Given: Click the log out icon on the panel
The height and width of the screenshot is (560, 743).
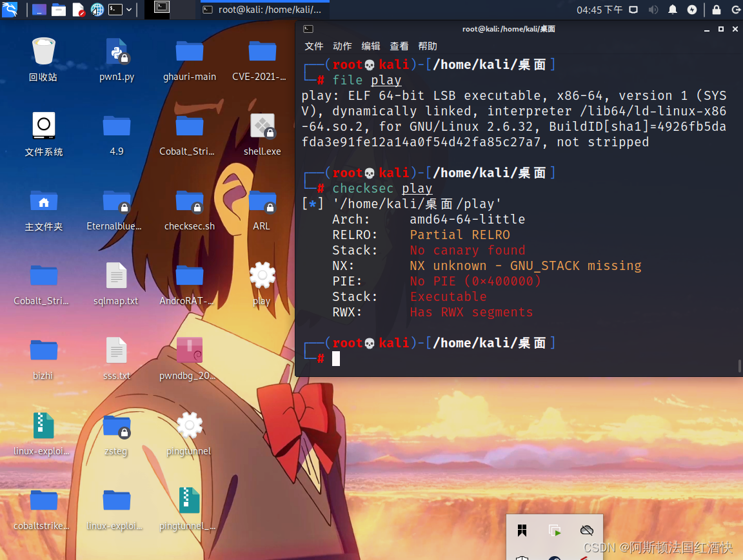Looking at the screenshot, I should click(736, 10).
